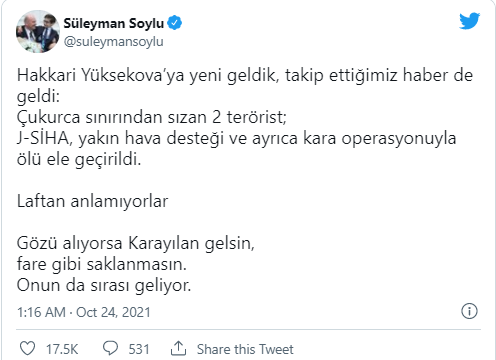
Task: Click the blue verified badge
Action: [175, 23]
